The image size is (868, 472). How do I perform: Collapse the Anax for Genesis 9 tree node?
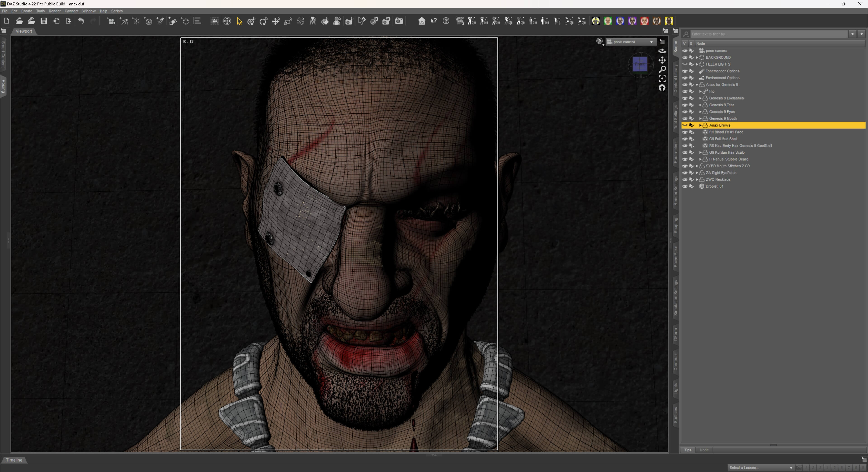[x=697, y=85]
